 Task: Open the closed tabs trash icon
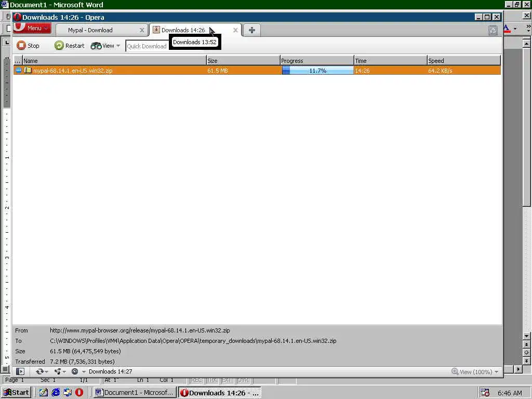[493, 31]
